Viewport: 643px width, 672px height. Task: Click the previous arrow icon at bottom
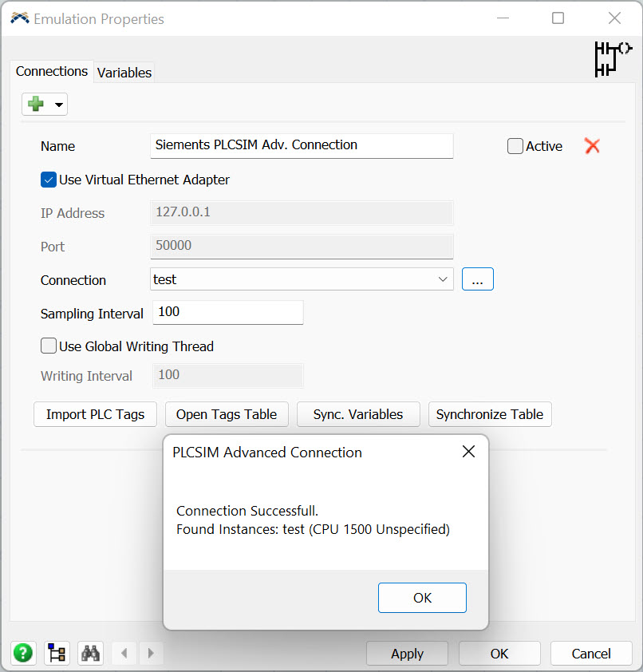124,653
